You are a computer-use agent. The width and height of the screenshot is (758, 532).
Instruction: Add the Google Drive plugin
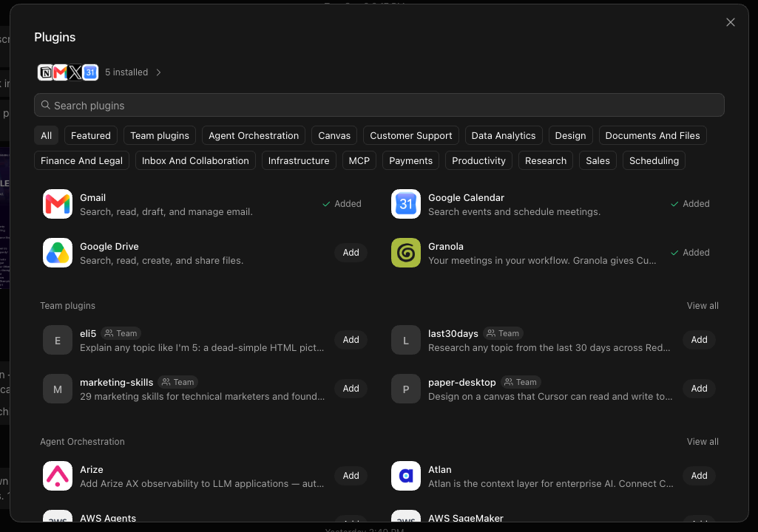351,253
